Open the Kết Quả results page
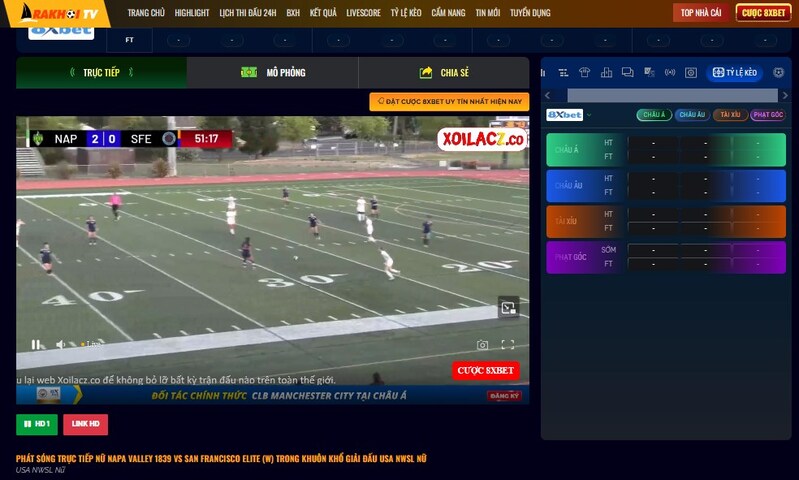 pos(323,13)
